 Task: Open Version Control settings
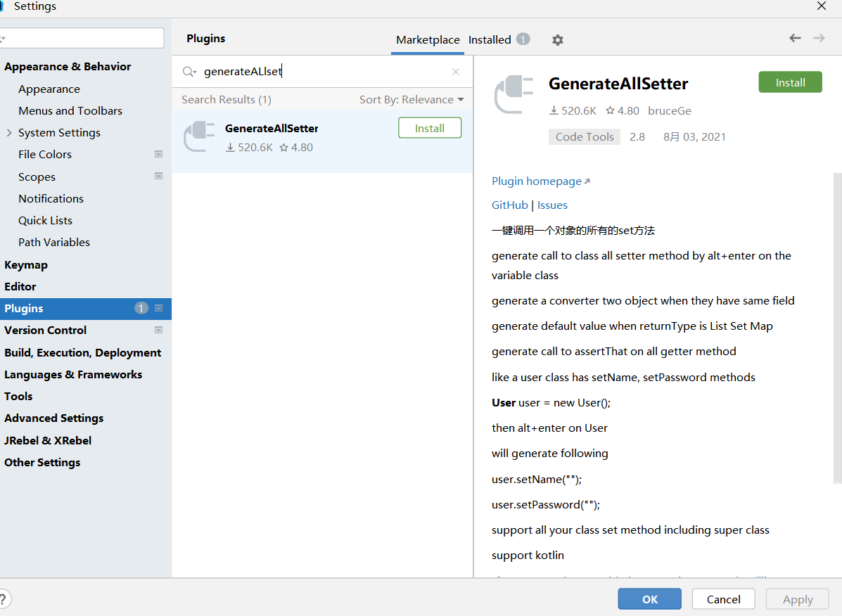point(45,330)
